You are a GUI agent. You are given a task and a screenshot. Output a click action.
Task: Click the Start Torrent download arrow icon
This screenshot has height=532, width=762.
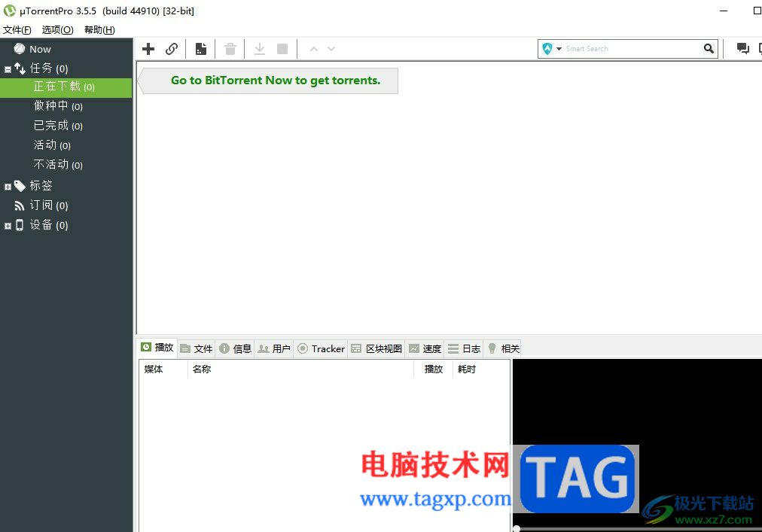click(x=260, y=49)
